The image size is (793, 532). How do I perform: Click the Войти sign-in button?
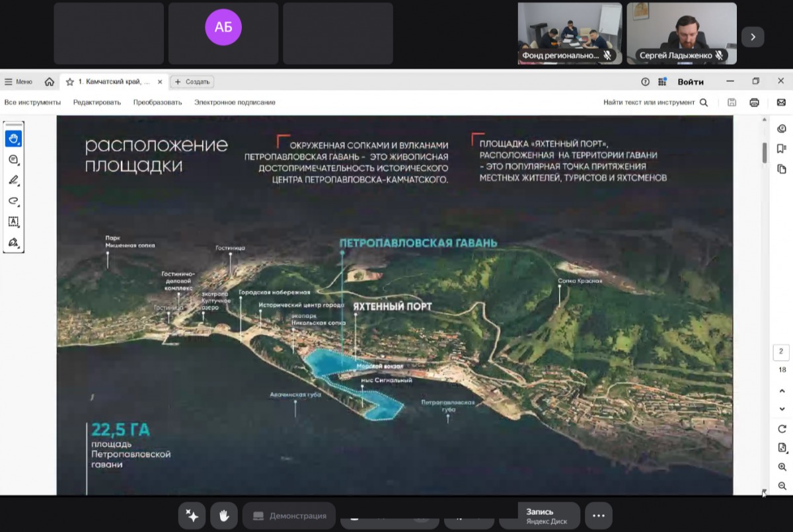tap(691, 82)
